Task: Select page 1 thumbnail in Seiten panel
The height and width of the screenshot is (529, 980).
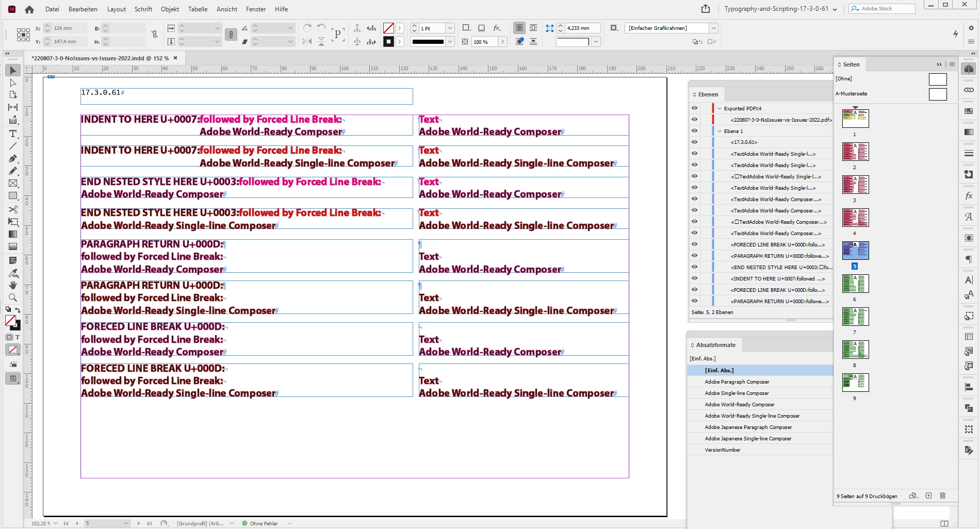Action: click(855, 119)
